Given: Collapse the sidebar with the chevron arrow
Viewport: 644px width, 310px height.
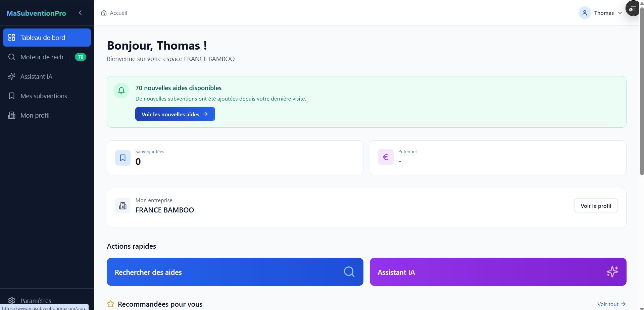Looking at the screenshot, I should (80, 13).
